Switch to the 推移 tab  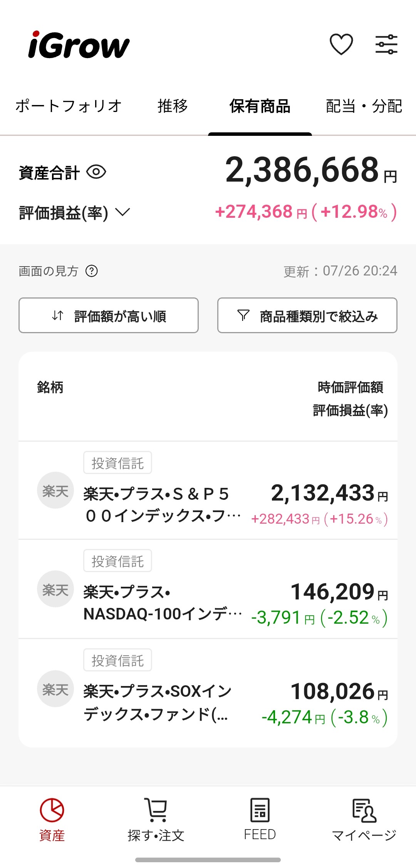click(x=173, y=106)
